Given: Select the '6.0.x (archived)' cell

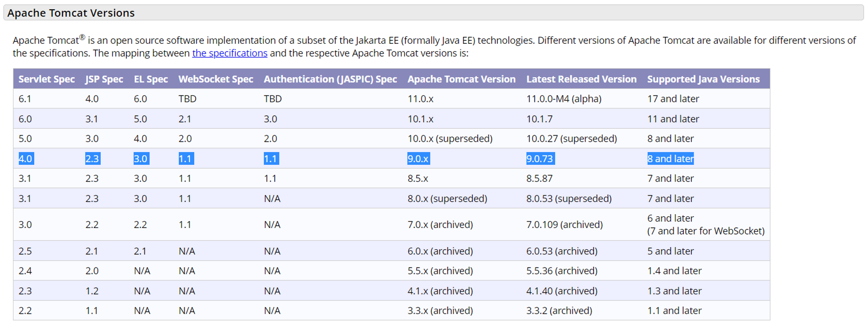Looking at the screenshot, I should (x=440, y=251).
